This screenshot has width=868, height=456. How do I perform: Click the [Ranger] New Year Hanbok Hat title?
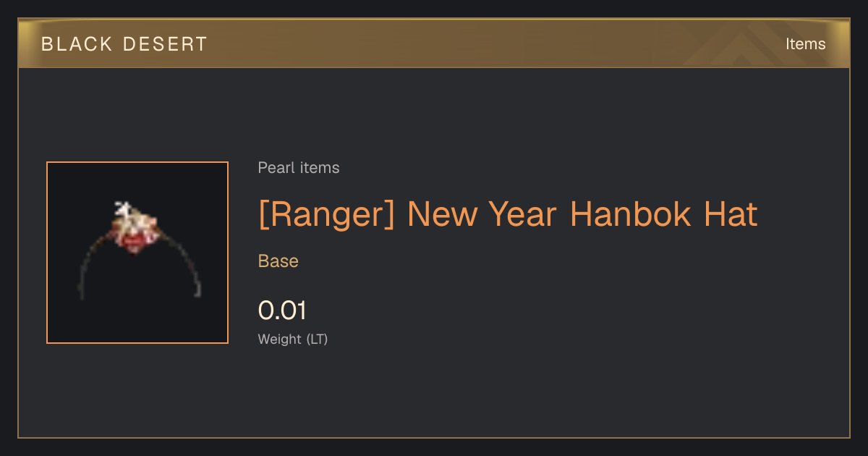click(x=508, y=215)
